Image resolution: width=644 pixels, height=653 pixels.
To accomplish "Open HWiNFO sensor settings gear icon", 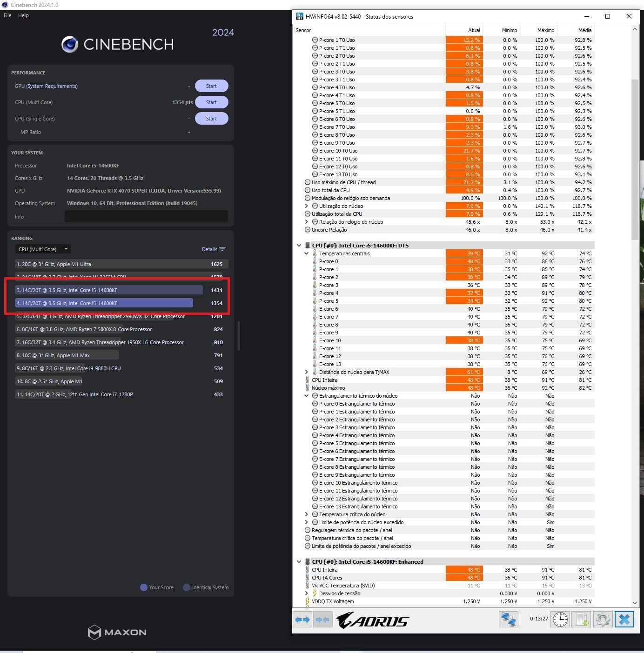I will click(603, 620).
